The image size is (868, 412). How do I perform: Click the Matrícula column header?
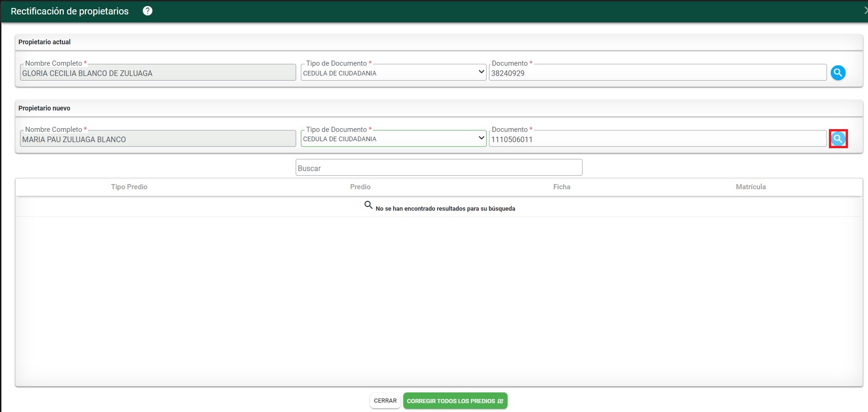(751, 187)
